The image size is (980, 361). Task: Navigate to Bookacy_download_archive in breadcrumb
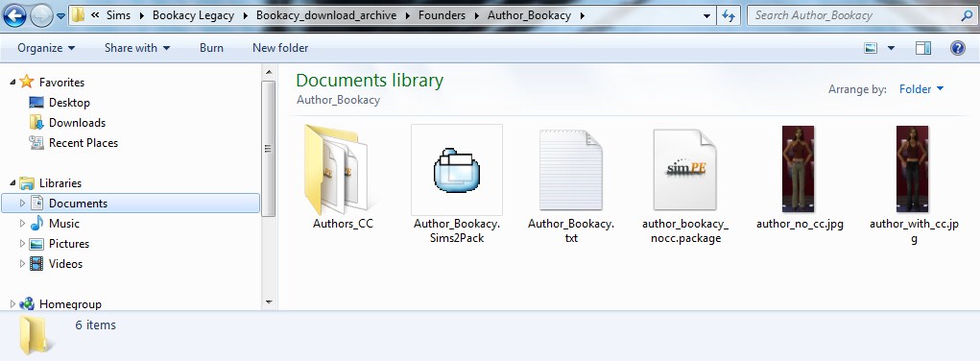pos(326,15)
